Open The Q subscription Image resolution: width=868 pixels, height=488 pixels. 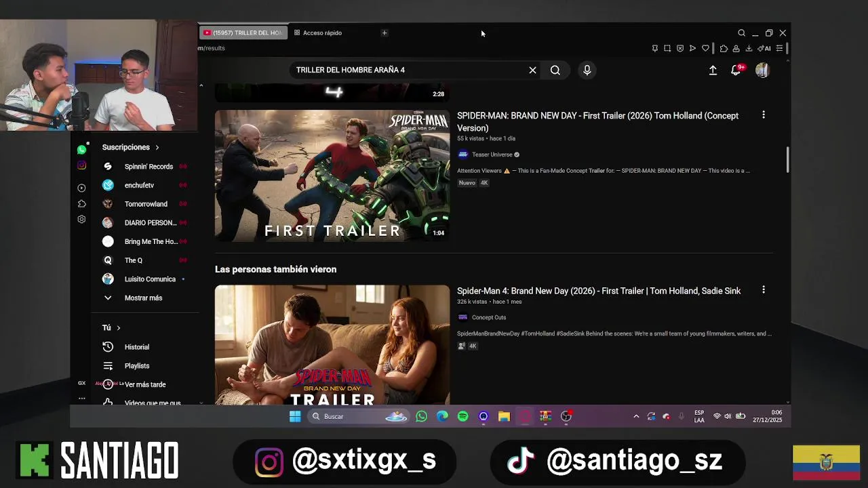point(145,260)
